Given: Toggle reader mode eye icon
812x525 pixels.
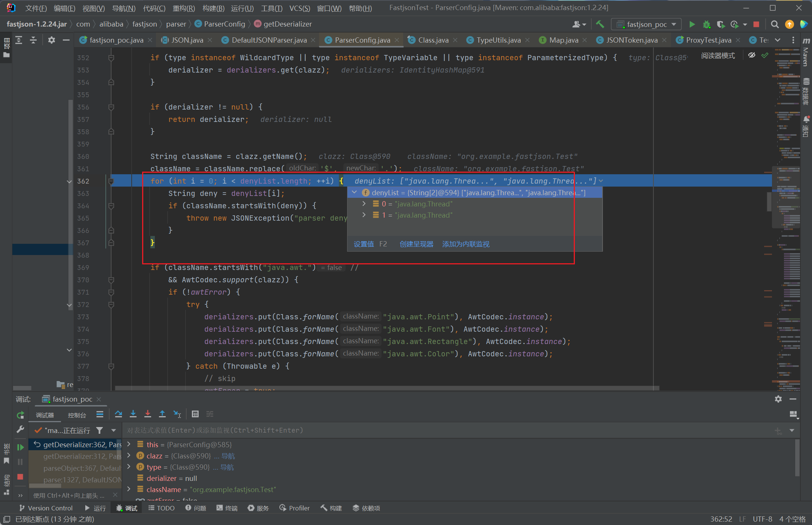Looking at the screenshot, I should point(751,56).
